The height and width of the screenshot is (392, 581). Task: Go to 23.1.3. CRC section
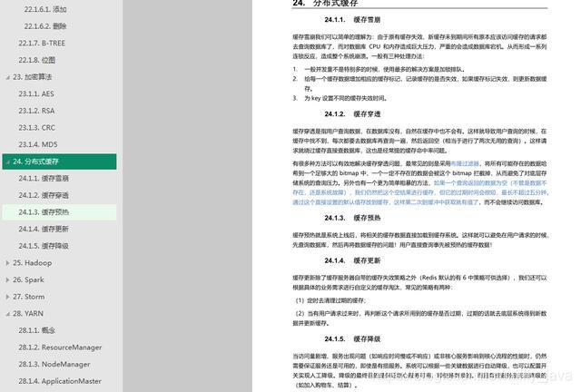[x=37, y=128]
